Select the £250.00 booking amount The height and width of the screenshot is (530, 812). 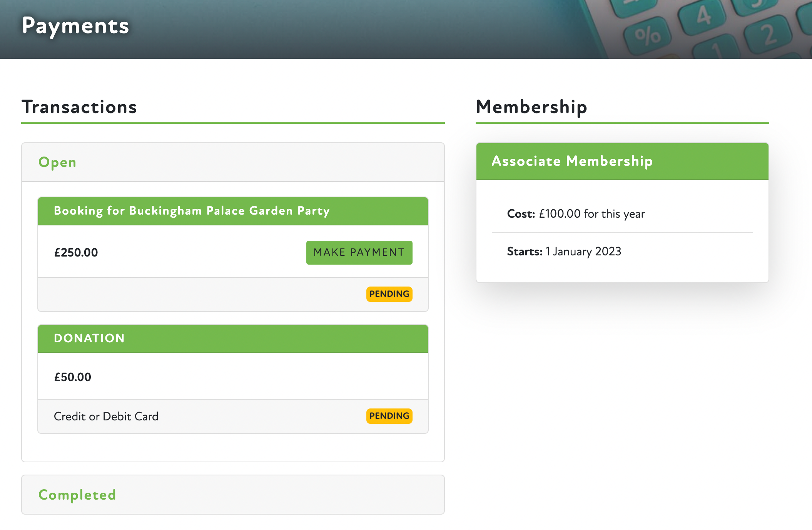(x=76, y=253)
